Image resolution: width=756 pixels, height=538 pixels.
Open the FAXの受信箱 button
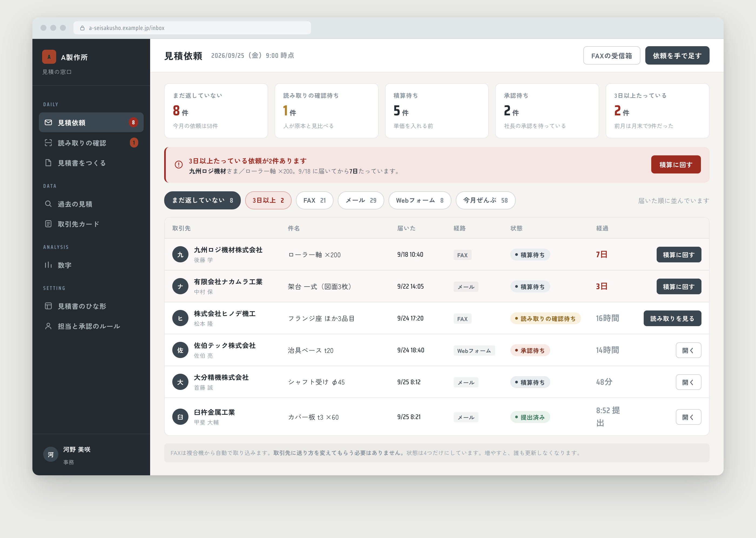coord(611,56)
